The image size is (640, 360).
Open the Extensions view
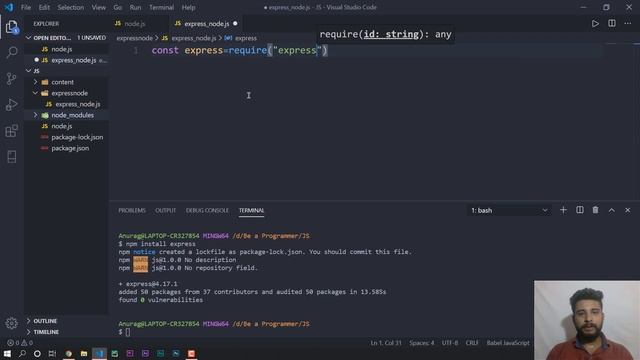pyautogui.click(x=12, y=131)
